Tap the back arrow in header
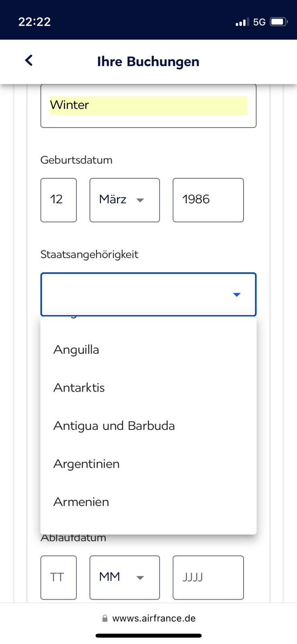This screenshot has width=297, height=644. point(29,60)
